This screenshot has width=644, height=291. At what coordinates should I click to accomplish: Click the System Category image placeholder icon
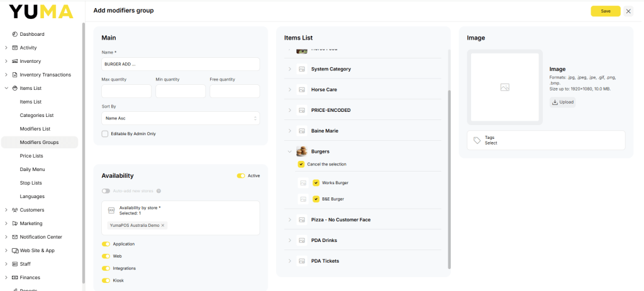tap(302, 69)
